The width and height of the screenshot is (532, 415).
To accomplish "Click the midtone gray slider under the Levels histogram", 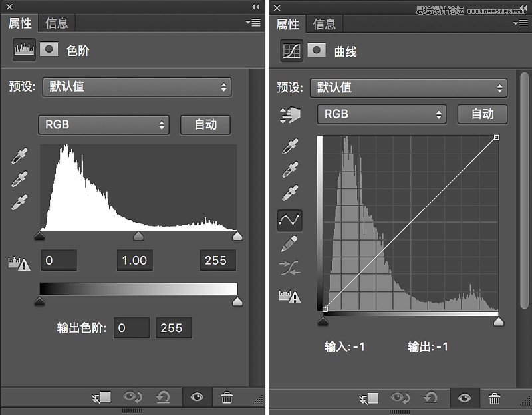I will coord(138,236).
